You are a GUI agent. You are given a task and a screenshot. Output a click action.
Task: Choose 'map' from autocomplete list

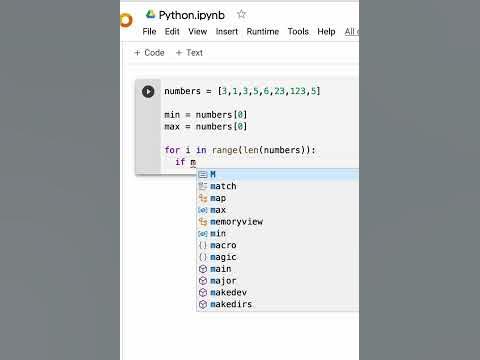(278, 198)
